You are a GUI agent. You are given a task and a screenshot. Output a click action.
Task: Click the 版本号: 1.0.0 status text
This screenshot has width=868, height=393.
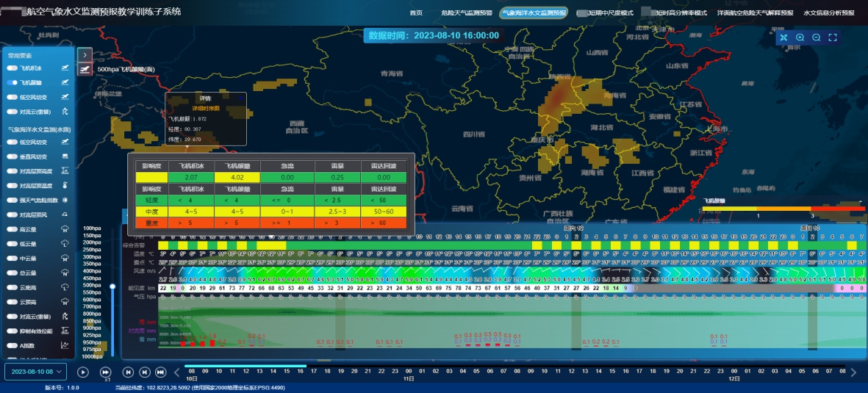60,388
